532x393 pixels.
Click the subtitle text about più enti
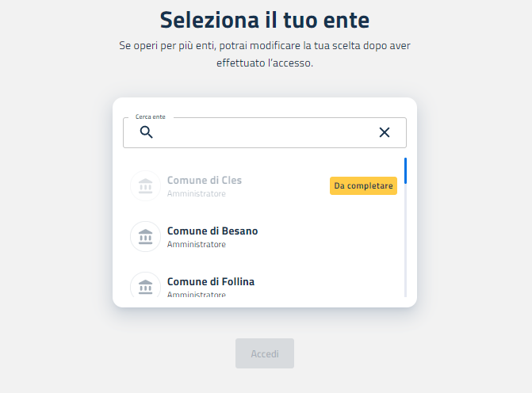[265, 45]
